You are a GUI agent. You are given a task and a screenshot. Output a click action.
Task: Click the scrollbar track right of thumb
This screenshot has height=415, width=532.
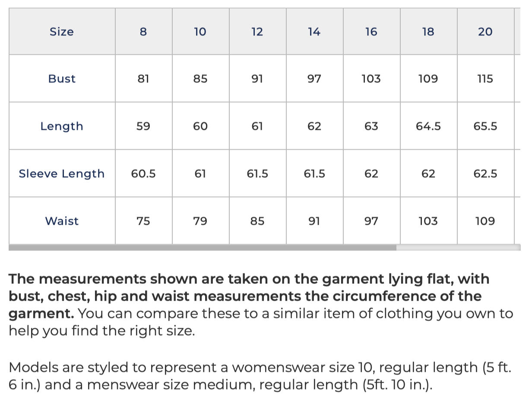458,248
